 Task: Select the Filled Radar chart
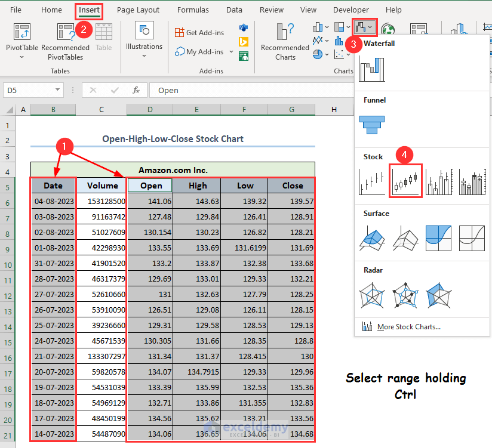pyautogui.click(x=438, y=295)
